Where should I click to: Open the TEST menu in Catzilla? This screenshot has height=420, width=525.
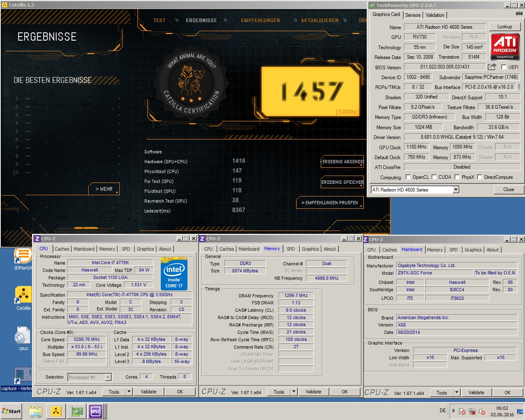point(160,20)
